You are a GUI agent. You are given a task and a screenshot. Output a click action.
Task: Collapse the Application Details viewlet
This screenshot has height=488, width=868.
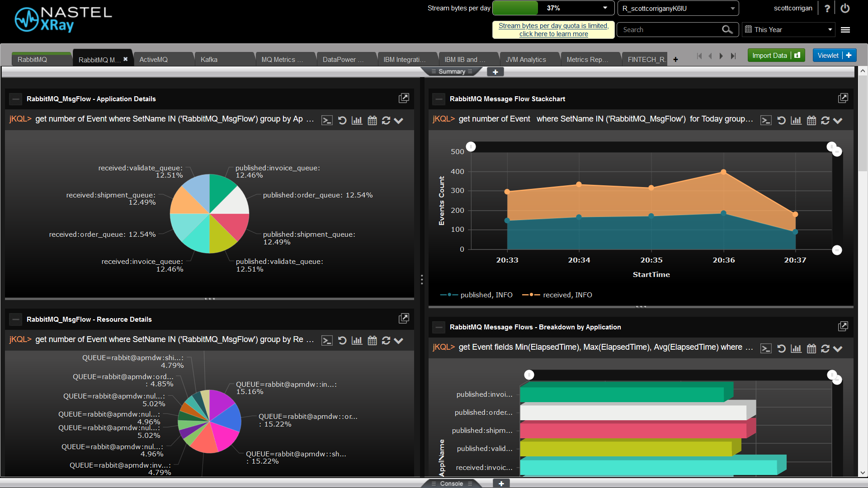(16, 99)
